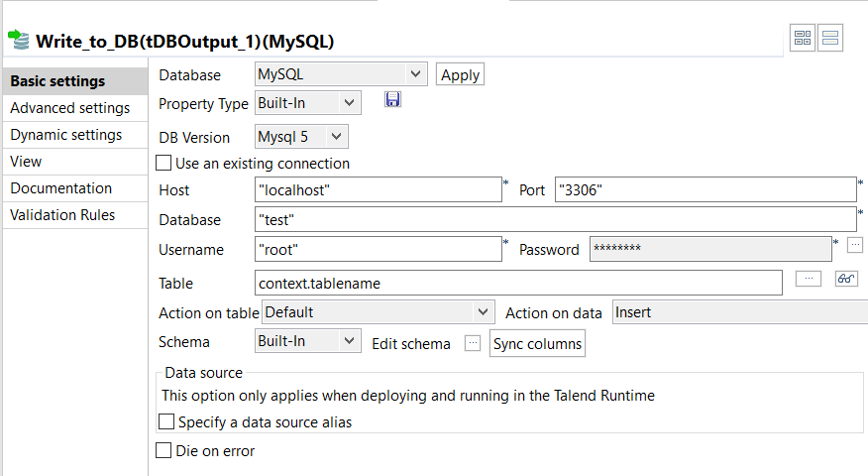Open the password edit ellipsis button
Image resolution: width=868 pixels, height=476 pixels.
tap(856, 245)
